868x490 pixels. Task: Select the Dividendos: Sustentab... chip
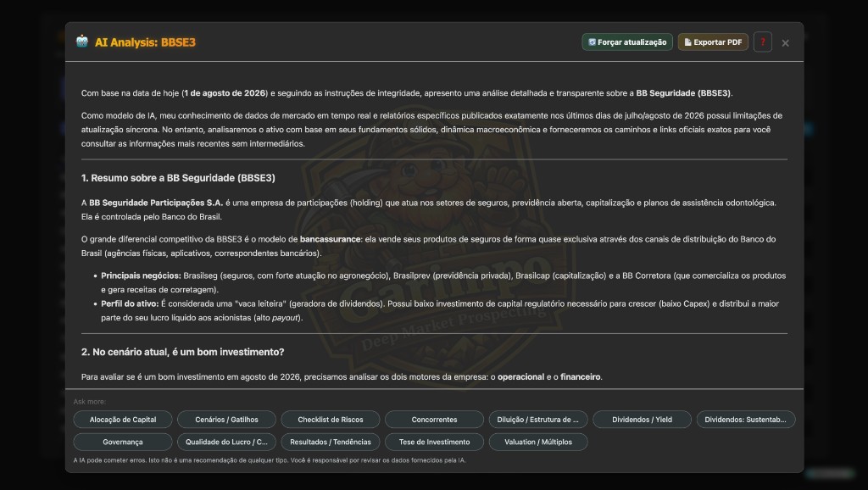click(745, 419)
